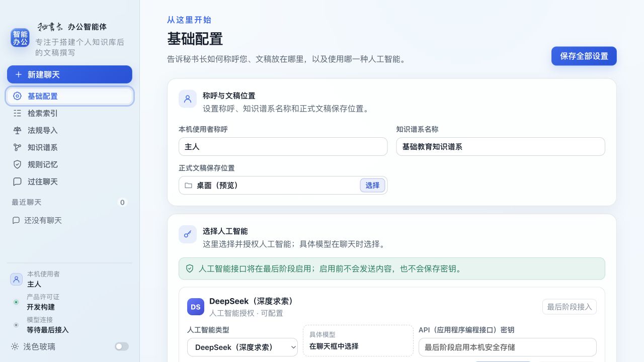644x362 pixels.
Task: Click the 具体模型 在聊天框中选择 box
Action: (358, 341)
